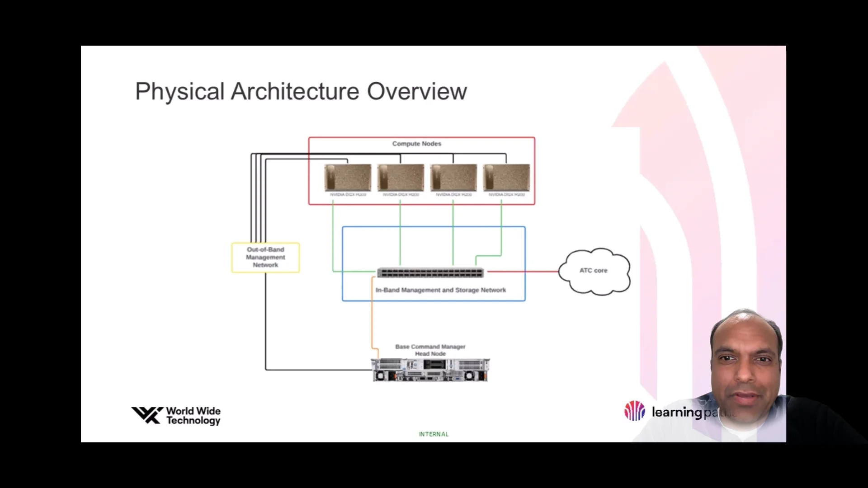Click the Compute Nodes label
Viewport: 868px width, 488px height.
coord(416,144)
